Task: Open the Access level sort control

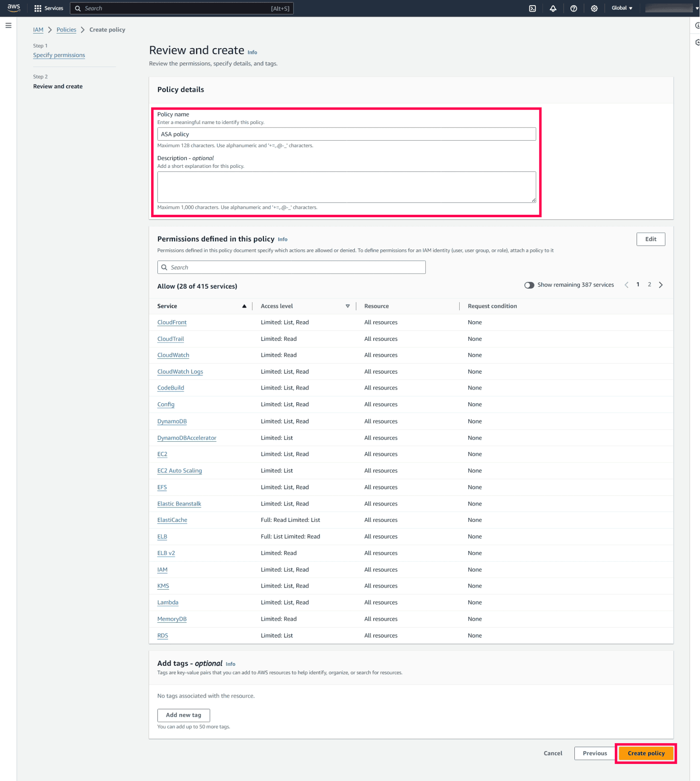Action: click(348, 306)
